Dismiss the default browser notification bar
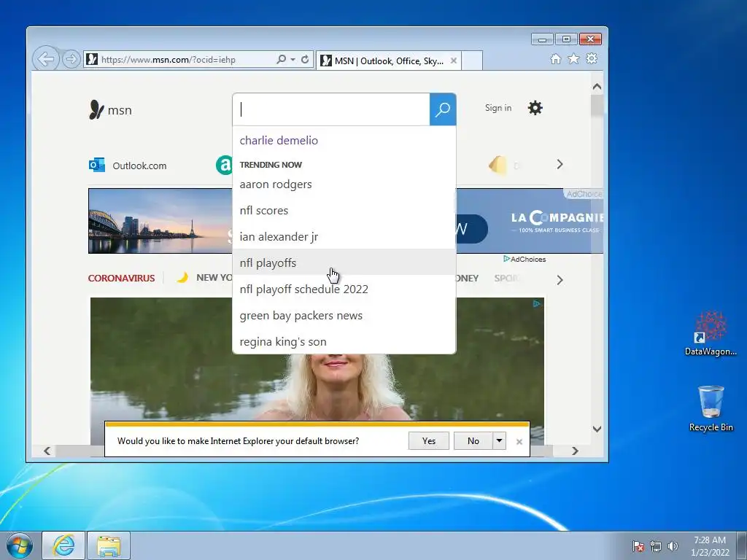Screen dimensions: 747x560 pyautogui.click(x=519, y=442)
